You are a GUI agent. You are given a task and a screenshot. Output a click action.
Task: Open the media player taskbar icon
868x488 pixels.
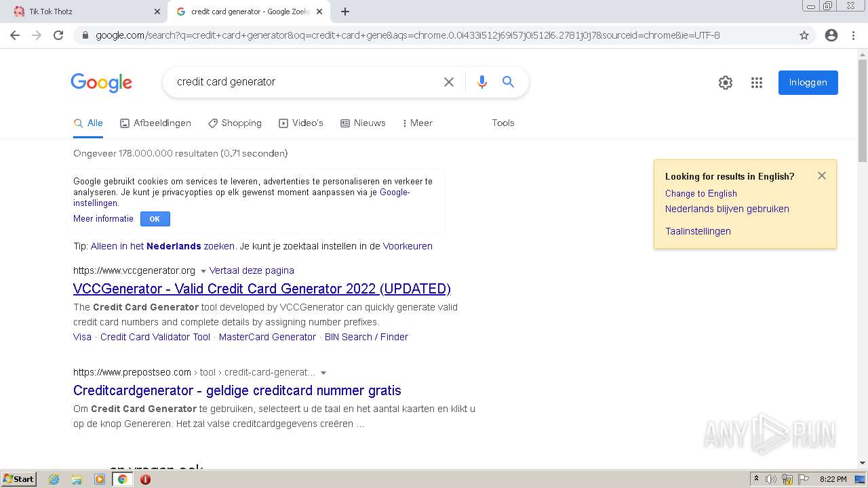tap(100, 479)
